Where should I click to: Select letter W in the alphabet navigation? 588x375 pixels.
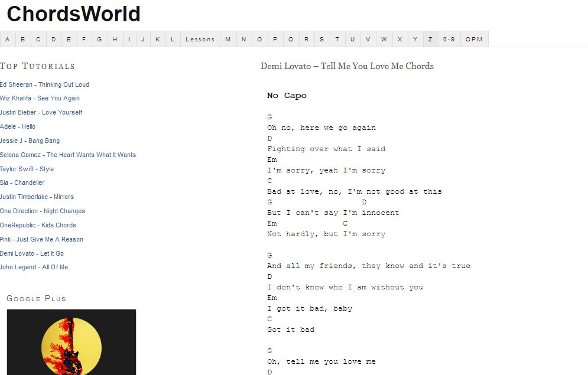point(384,39)
